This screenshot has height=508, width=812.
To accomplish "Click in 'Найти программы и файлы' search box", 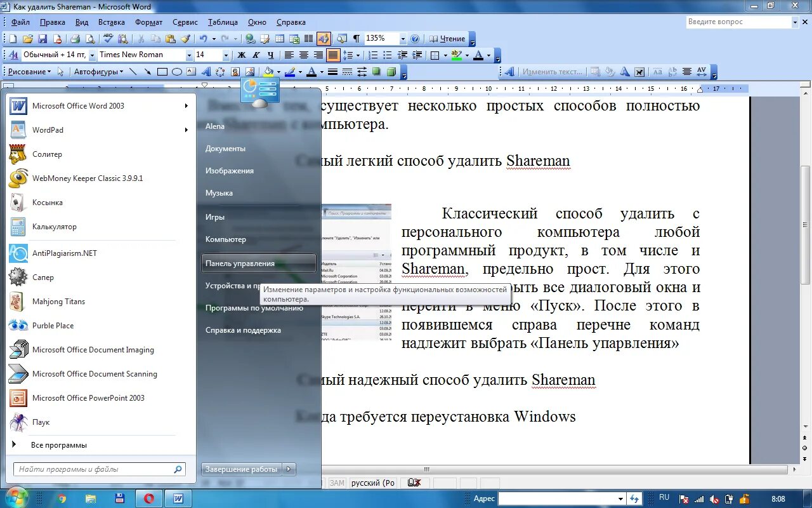I will 100,469.
